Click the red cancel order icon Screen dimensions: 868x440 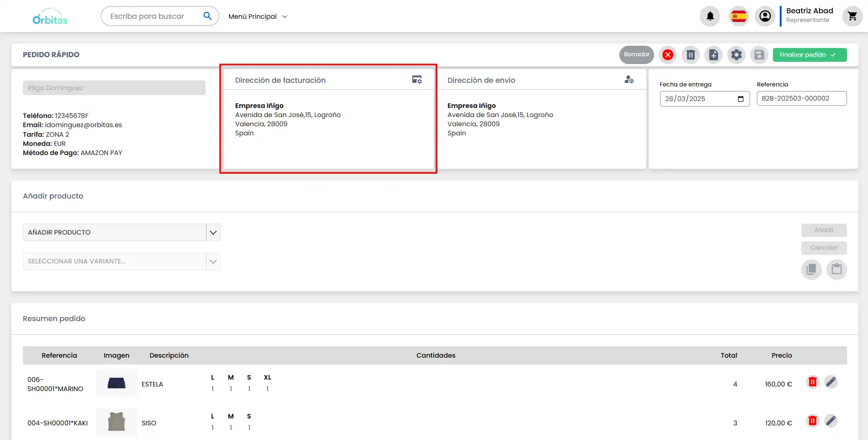pyautogui.click(x=668, y=55)
